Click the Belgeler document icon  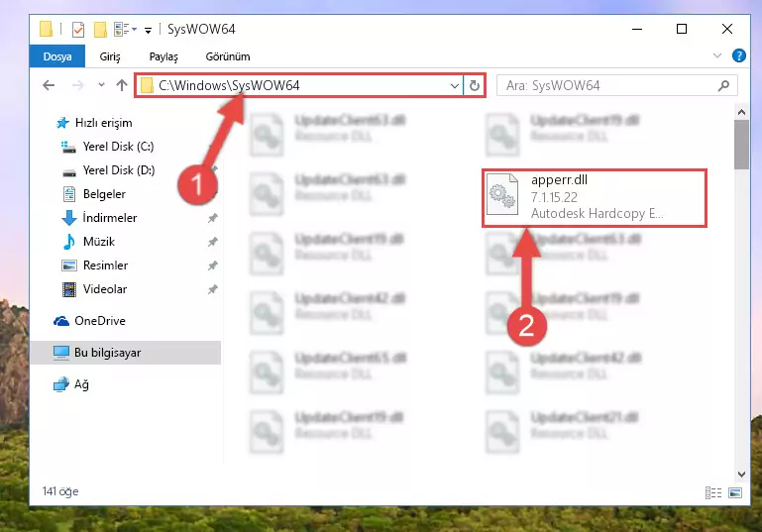(69, 194)
